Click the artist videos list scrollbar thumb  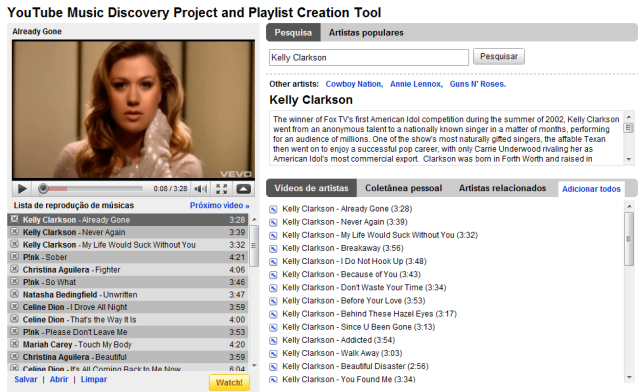(629, 239)
